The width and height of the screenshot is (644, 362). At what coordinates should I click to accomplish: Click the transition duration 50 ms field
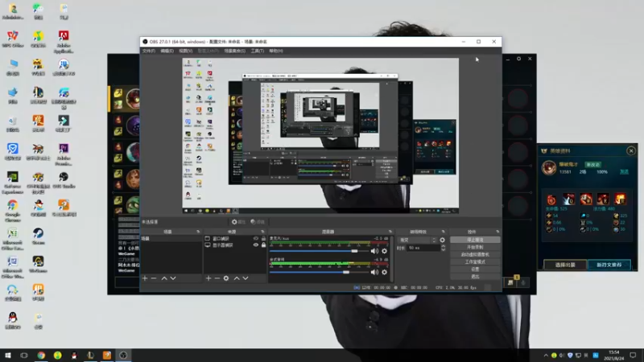click(423, 248)
